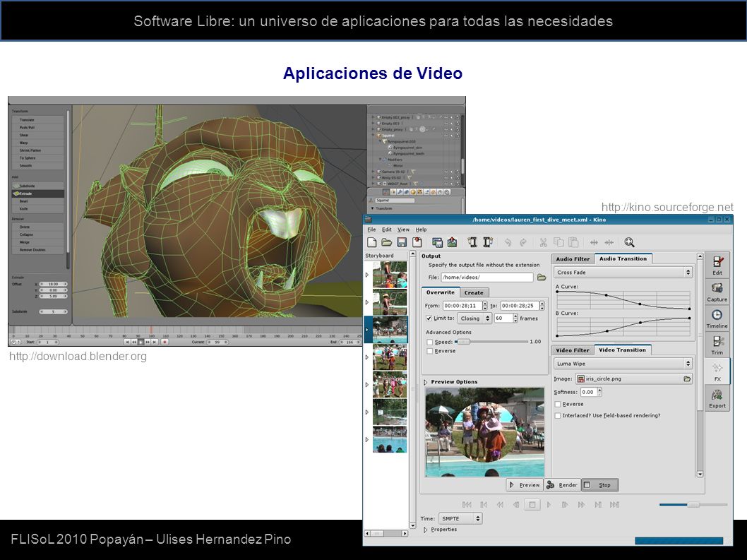Open the SMPTE time format dropdown
747x560 pixels.
point(460,518)
